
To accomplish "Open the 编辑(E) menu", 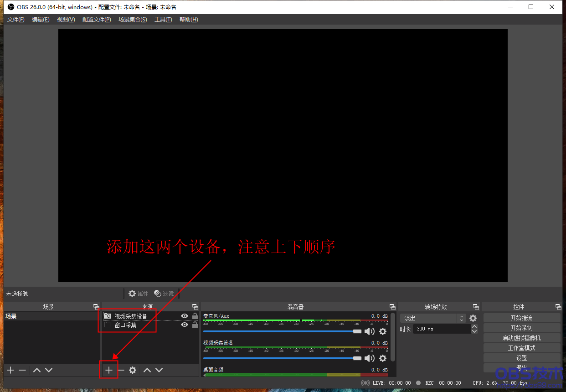I will point(41,20).
